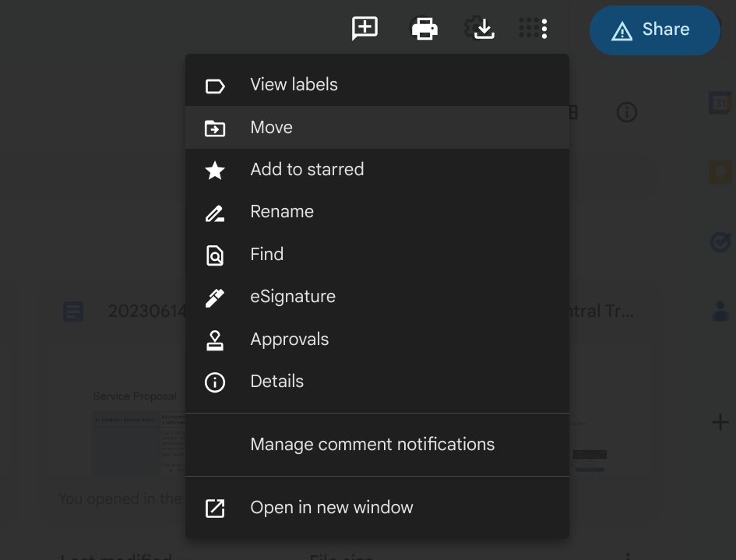Select Manage comment notifications
This screenshot has height=560, width=736.
pos(372,445)
